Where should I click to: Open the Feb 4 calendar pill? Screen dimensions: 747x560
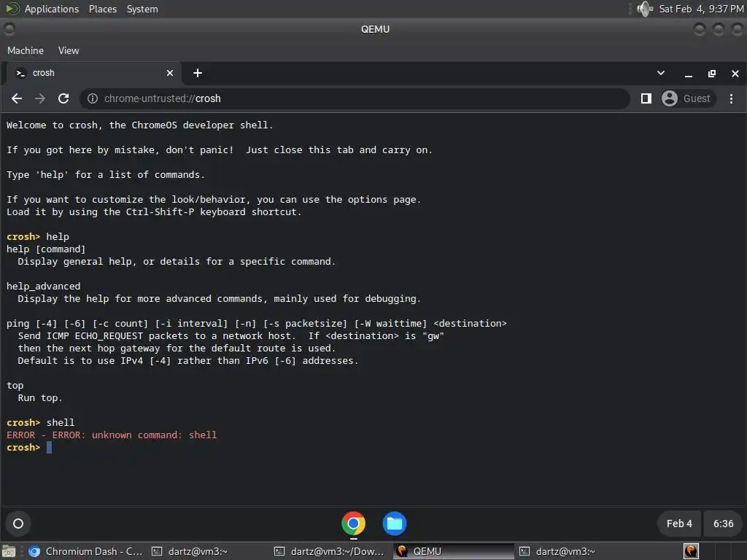679,524
